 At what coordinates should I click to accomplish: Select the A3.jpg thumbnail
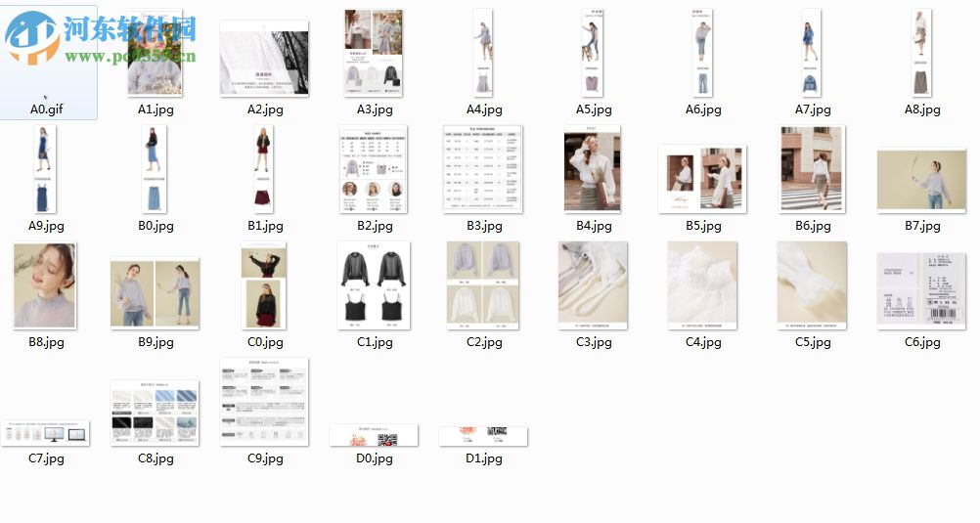pos(374,53)
